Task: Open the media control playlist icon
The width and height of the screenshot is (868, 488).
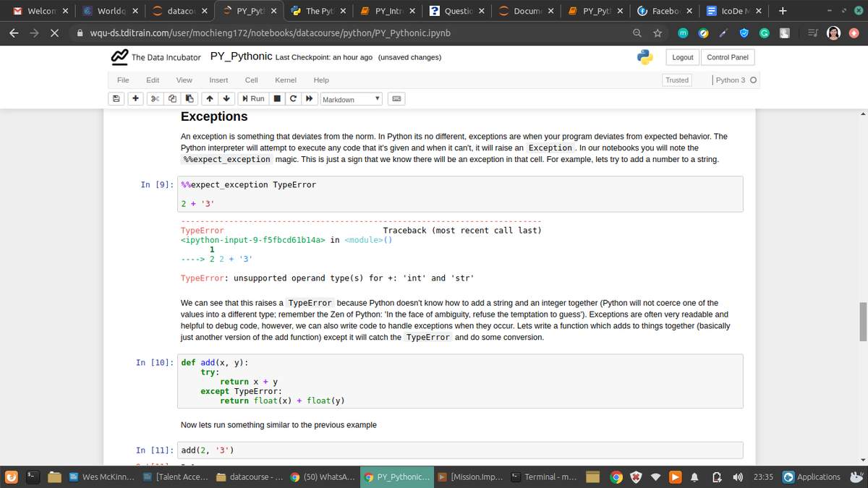Action: tap(812, 33)
